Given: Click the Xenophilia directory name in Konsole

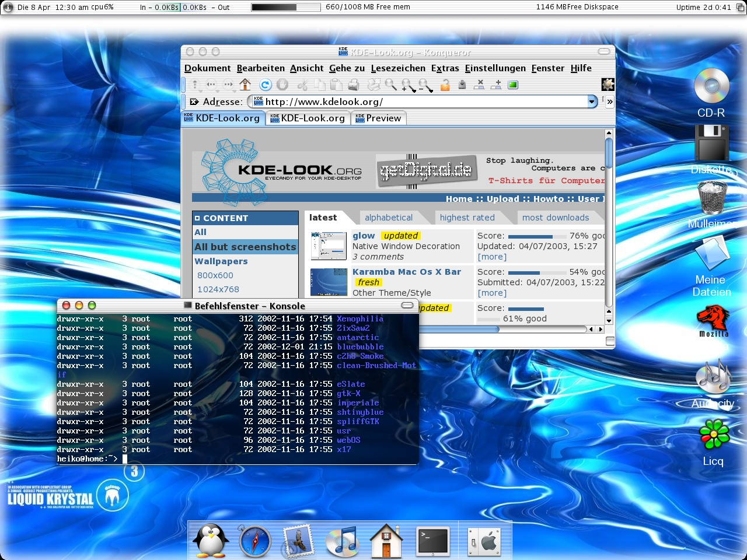Looking at the screenshot, I should [x=360, y=319].
